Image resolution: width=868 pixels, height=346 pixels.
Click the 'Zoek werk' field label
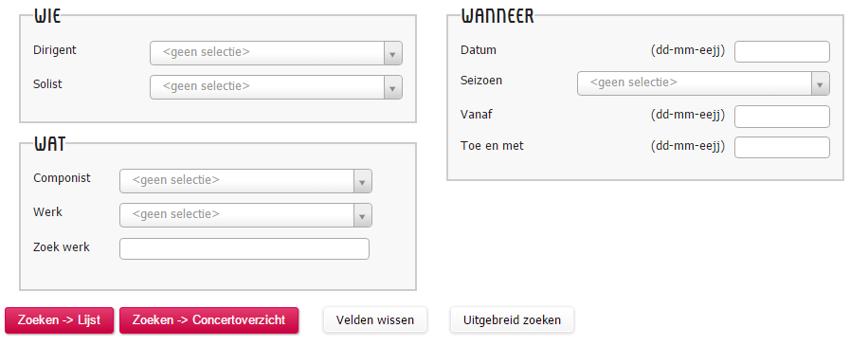coord(62,246)
